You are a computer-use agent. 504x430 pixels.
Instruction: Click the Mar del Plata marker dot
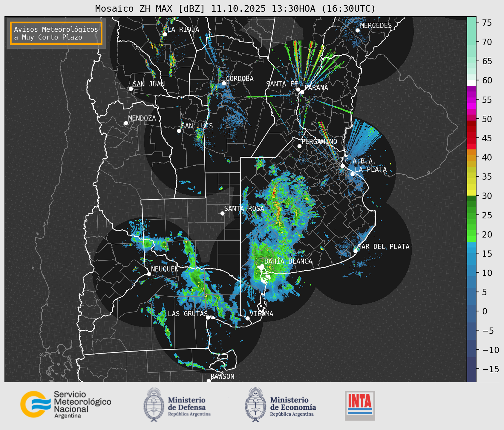[356, 251]
